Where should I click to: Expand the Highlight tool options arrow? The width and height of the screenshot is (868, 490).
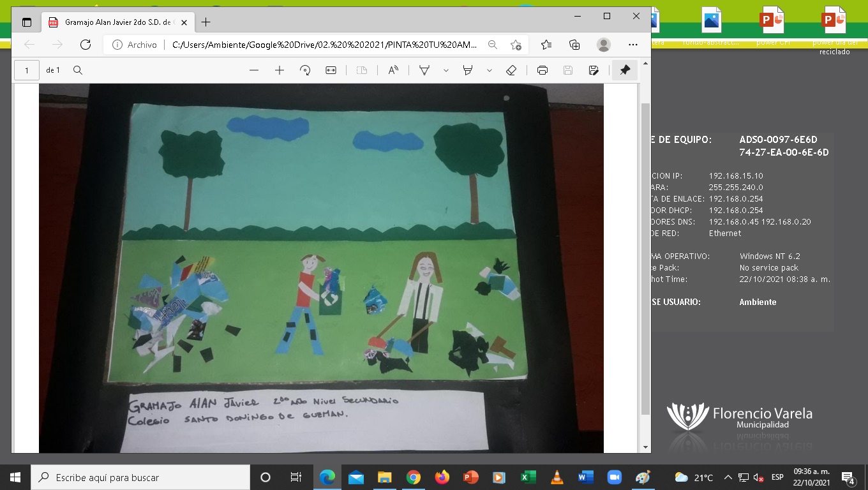tap(490, 70)
